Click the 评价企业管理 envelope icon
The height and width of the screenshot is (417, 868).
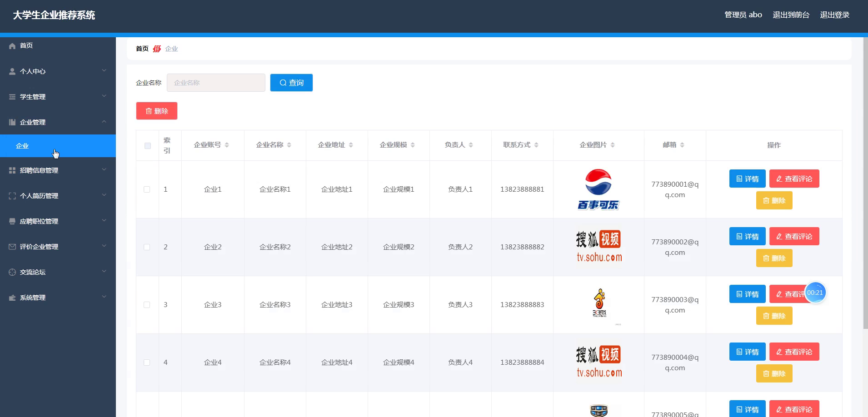tap(12, 247)
